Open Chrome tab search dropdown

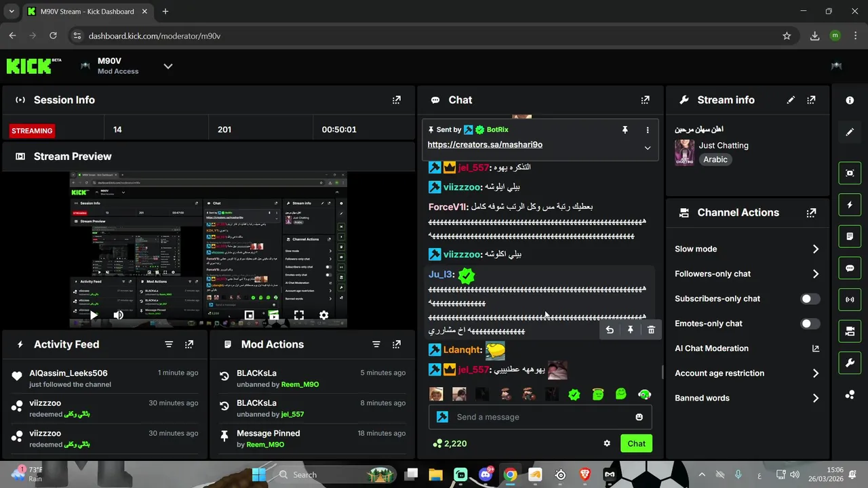coord(12,12)
